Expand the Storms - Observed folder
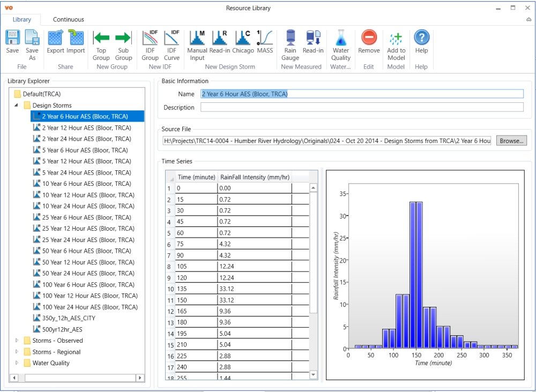 [x=17, y=341]
